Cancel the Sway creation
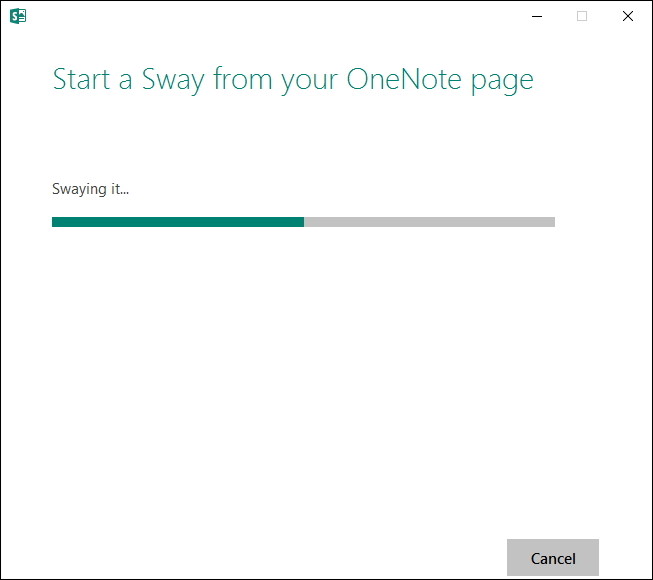This screenshot has height=580, width=653. click(x=553, y=558)
